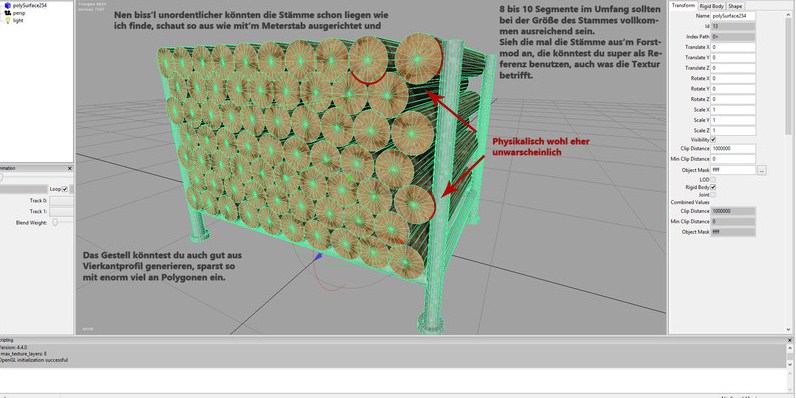Disable the Rigid Body checkbox
Screen dimensions: 796x398
tap(713, 187)
